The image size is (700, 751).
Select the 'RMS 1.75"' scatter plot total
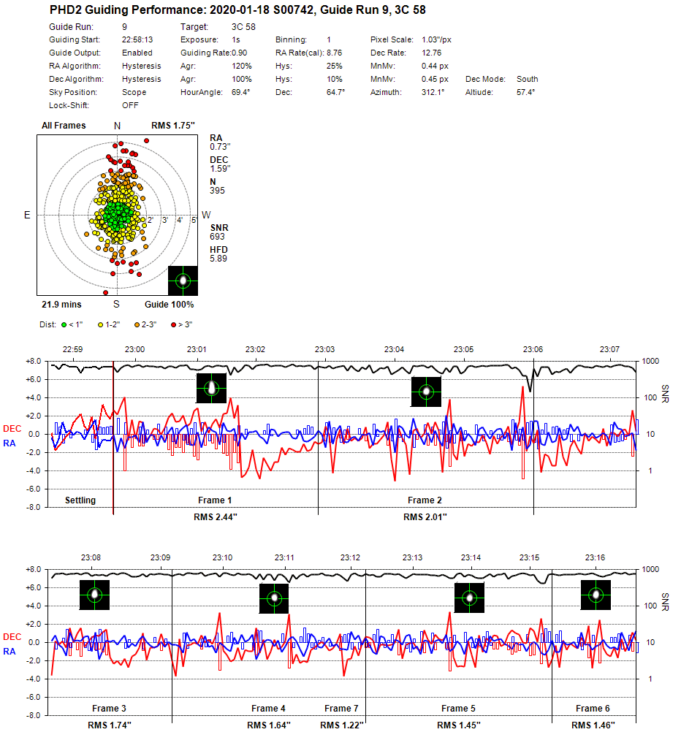173,126
